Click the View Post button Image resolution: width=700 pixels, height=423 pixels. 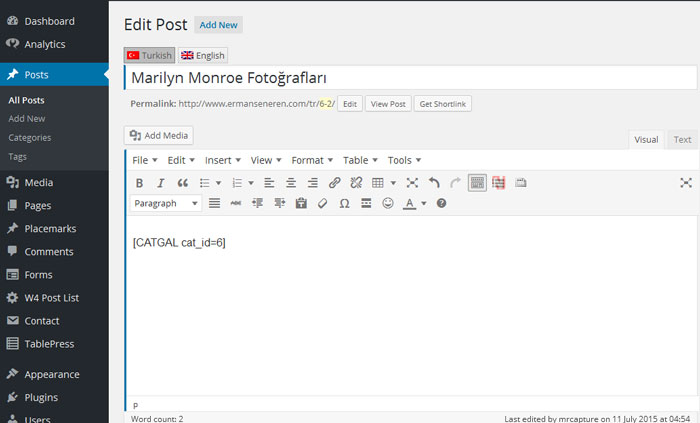[388, 104]
